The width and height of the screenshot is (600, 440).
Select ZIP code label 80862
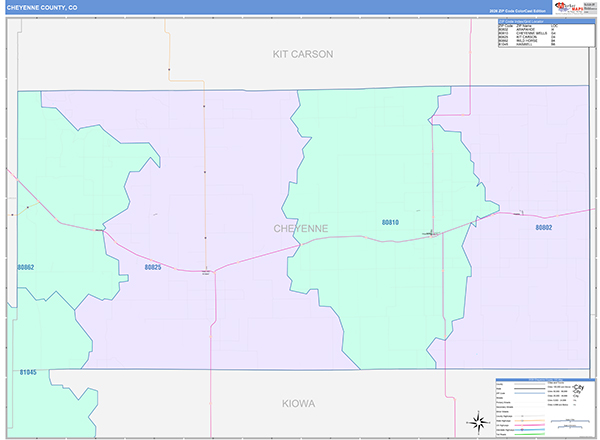click(x=26, y=267)
